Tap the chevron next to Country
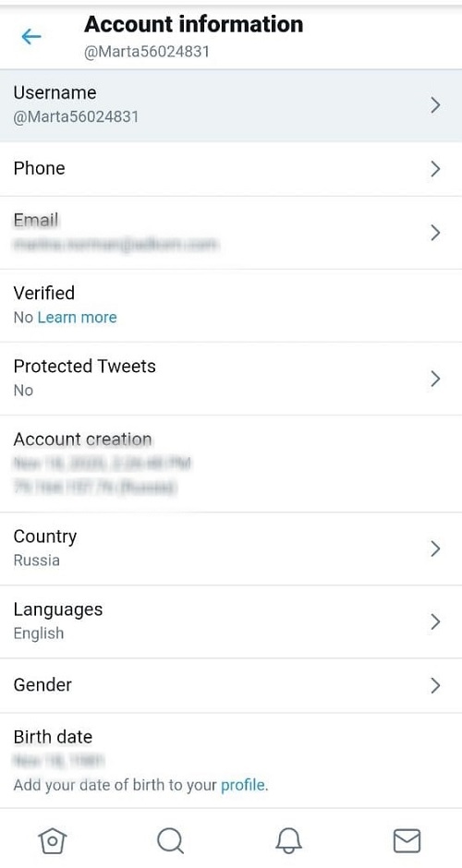The width and height of the screenshot is (462, 868). (435, 549)
